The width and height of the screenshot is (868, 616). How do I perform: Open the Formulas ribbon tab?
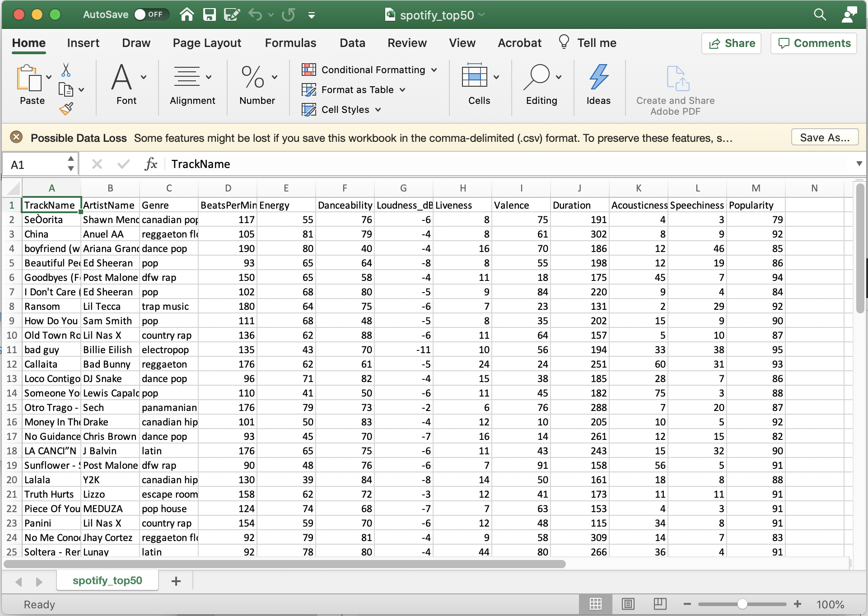(x=290, y=43)
